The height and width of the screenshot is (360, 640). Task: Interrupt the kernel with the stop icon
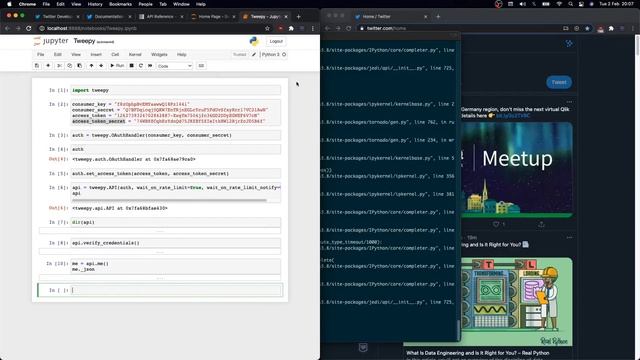point(131,66)
